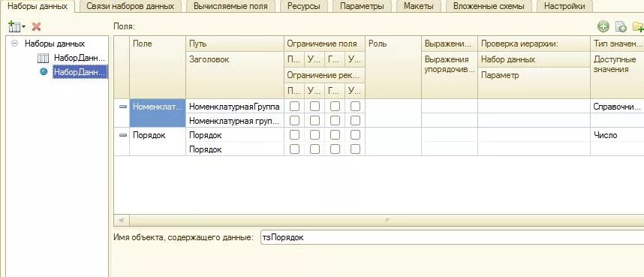This screenshot has height=277, width=644.
Task: Click the Путь column header
Action: click(235, 44)
